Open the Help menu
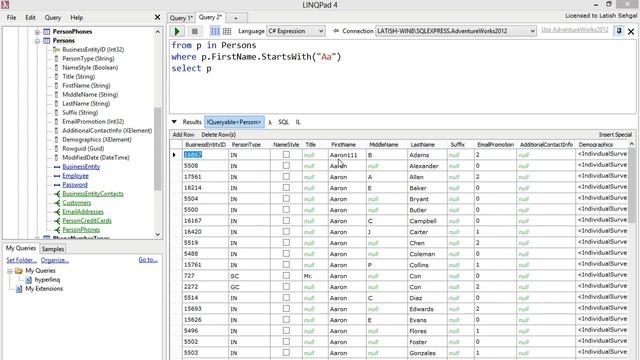Viewport: 640px width, 360px height. [x=76, y=18]
